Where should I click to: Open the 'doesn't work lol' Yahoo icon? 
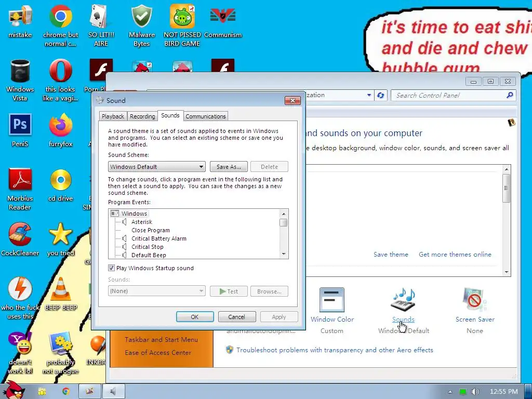pos(20,353)
